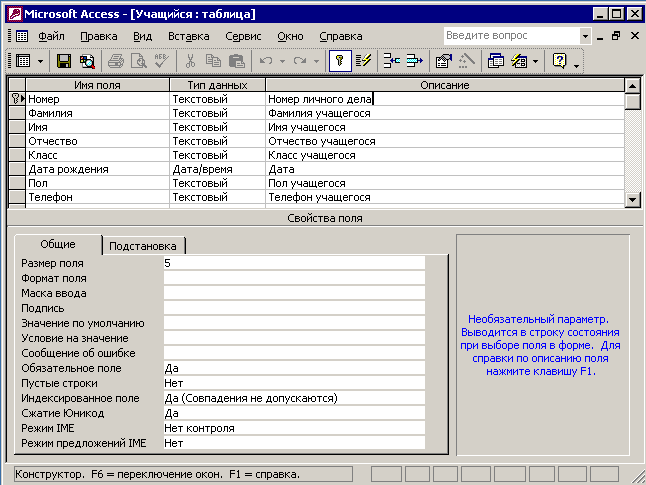Click the Undo arrow icon

click(266, 61)
